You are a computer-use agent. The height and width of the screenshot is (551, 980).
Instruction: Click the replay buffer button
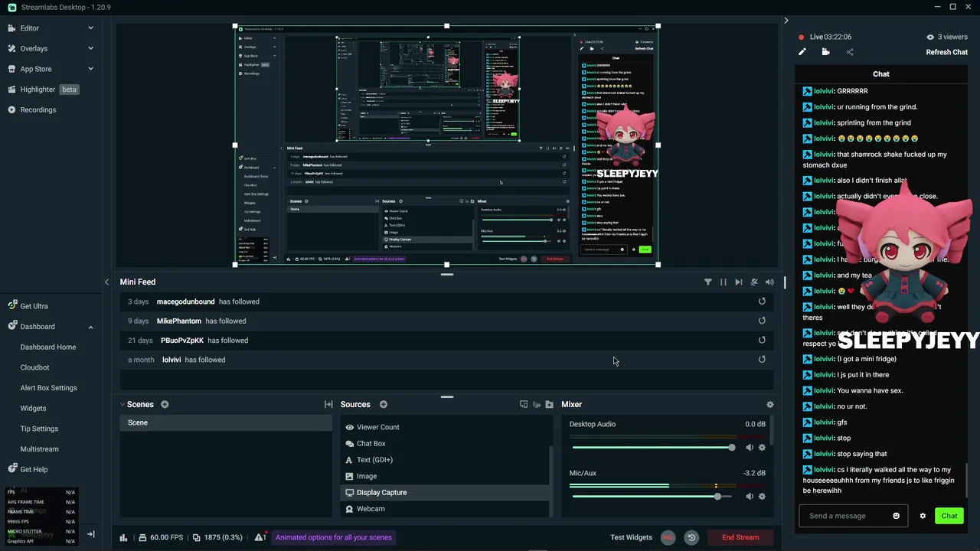coord(691,537)
